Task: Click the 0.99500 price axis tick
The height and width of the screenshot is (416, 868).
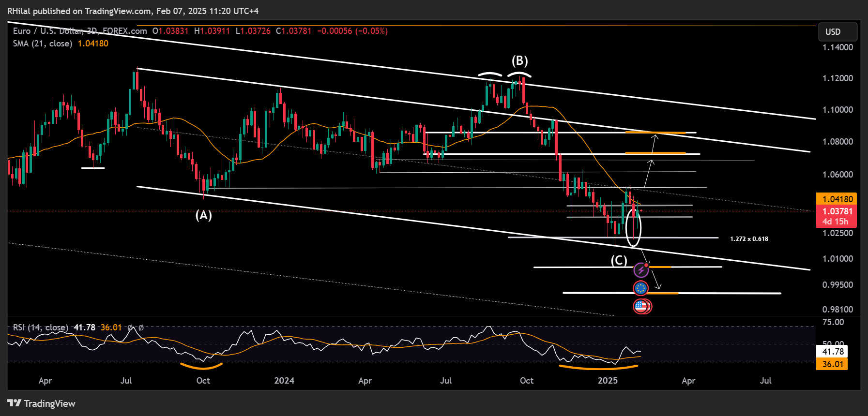Action: point(838,285)
